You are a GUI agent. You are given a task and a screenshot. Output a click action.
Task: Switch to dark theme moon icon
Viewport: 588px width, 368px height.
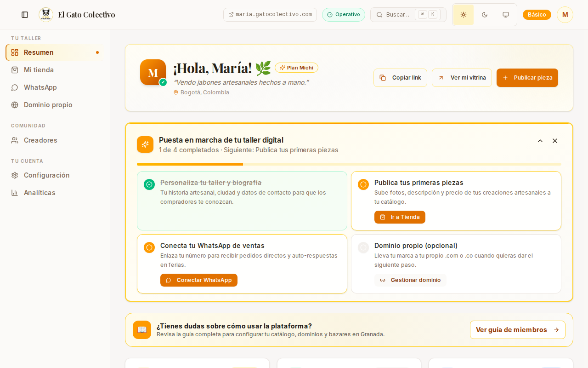point(485,15)
